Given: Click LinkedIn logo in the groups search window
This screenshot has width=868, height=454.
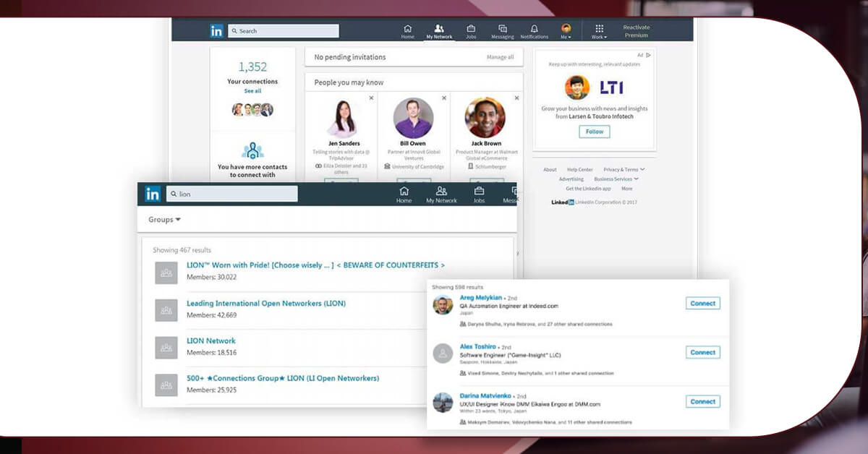Looking at the screenshot, I should [153, 194].
